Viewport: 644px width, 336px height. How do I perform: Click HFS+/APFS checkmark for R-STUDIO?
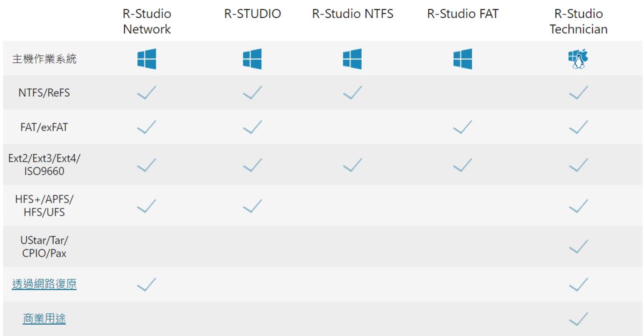[252, 206]
